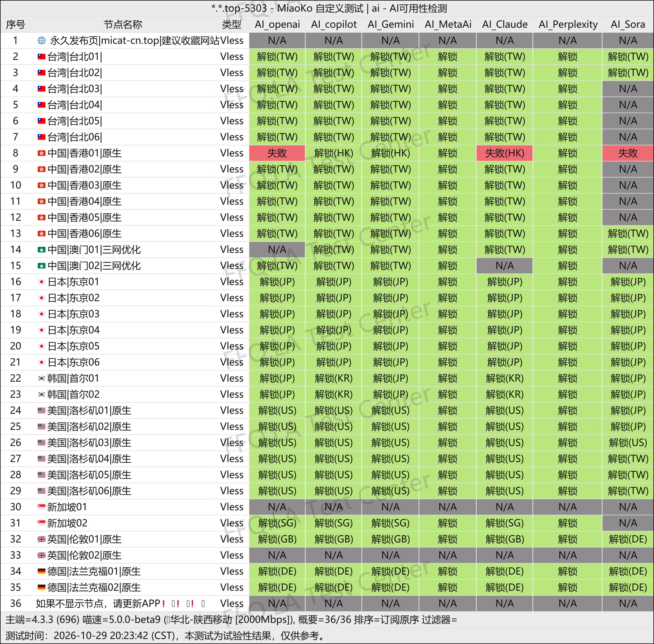Image resolution: width=654 pixels, height=644 pixels.
Task: Click the 类型 column header
Action: [x=232, y=24]
